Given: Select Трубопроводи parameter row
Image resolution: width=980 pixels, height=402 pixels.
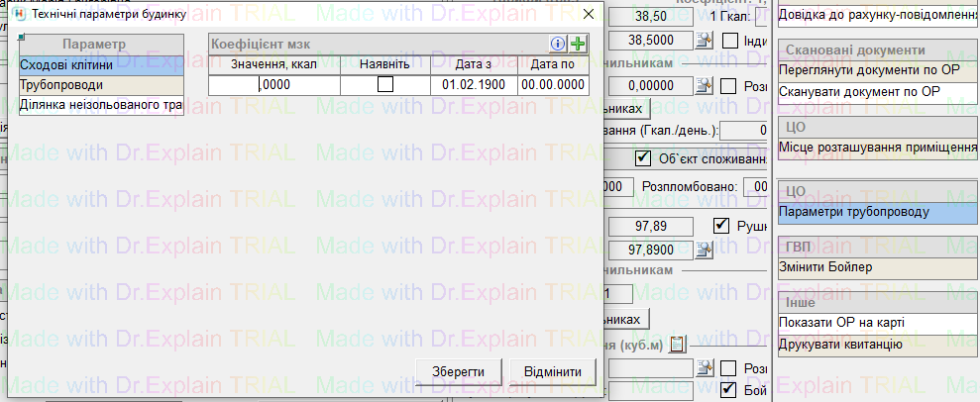Looking at the screenshot, I should pos(101,85).
